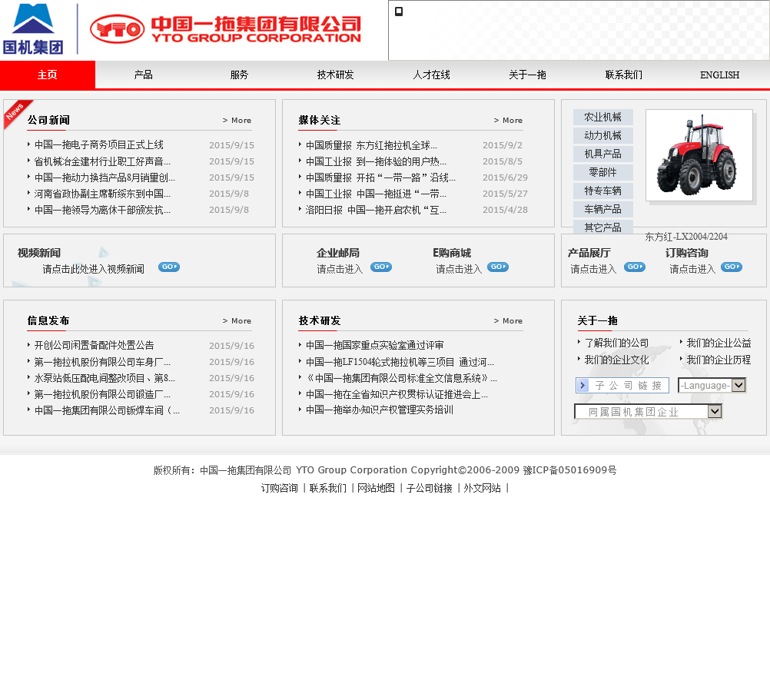The width and height of the screenshot is (770, 700).
Task: Open media item 中国工业报 到一拖体验的用户热
Action: pos(376,161)
